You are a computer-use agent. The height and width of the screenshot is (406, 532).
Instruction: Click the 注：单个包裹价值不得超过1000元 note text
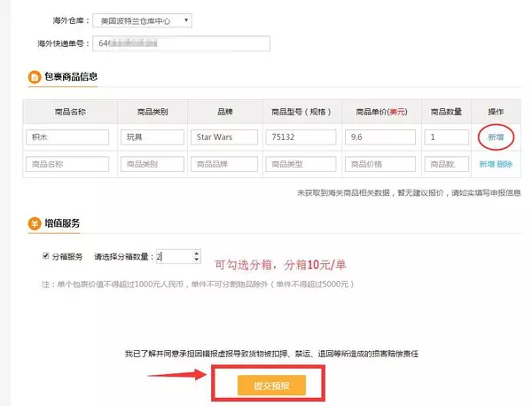[x=198, y=285]
